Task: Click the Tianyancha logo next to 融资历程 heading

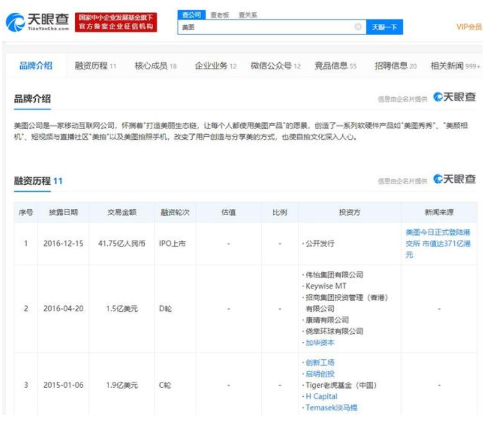Action: 454,179
